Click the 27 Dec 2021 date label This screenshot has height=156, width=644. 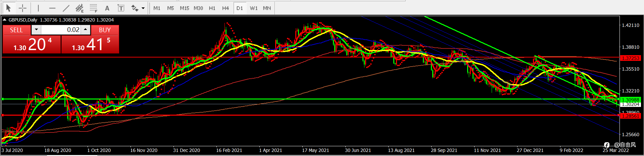530,150
